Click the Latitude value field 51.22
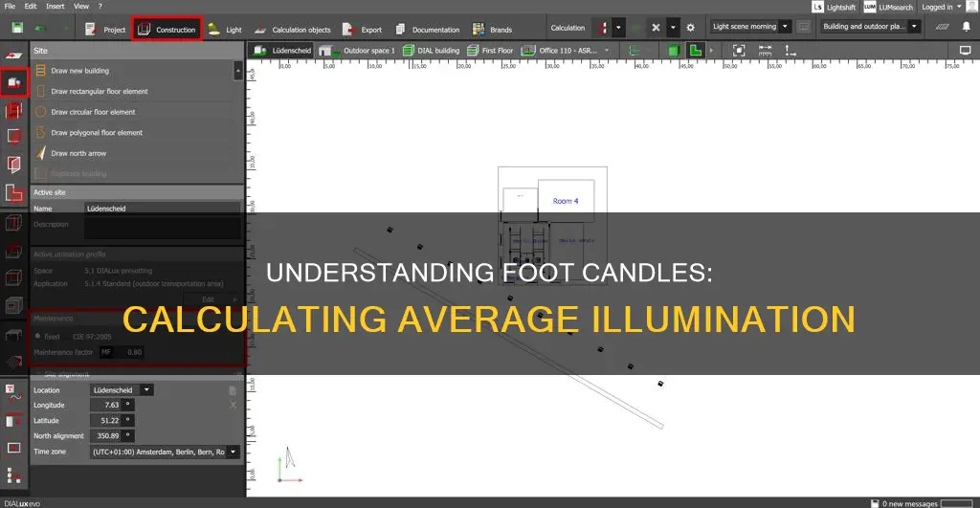 (x=105, y=421)
